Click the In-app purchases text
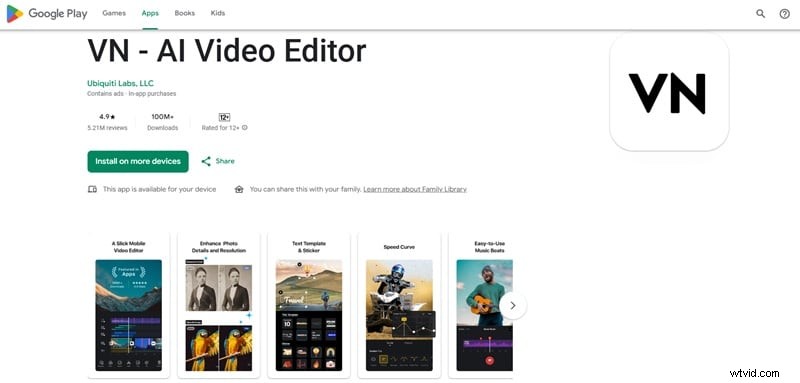 (x=152, y=94)
